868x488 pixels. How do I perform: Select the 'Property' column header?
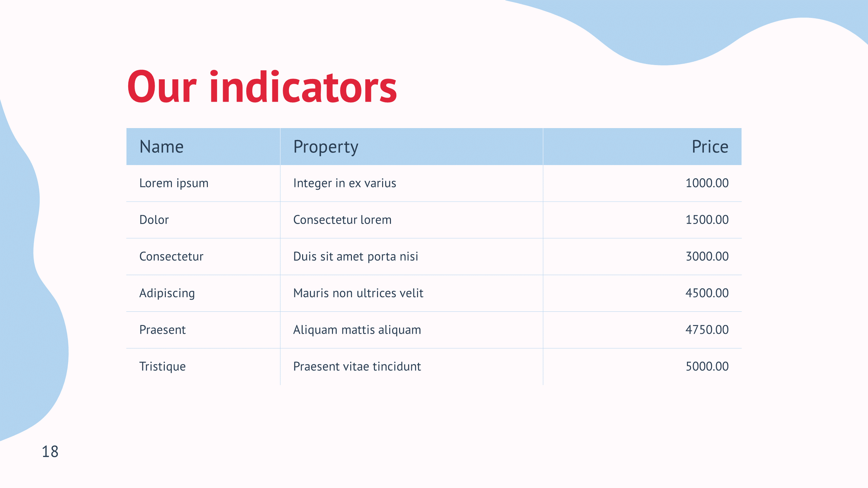pyautogui.click(x=325, y=147)
